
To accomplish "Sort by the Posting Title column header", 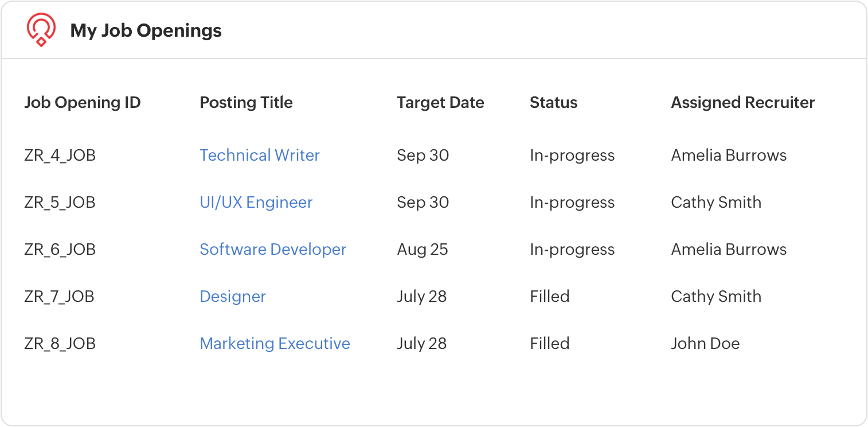I will tap(246, 102).
